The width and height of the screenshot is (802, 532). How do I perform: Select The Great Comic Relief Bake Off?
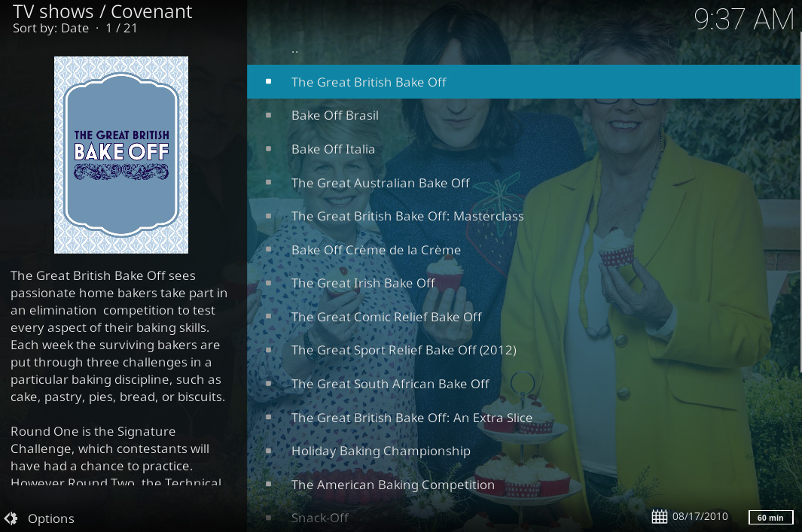[523, 317]
